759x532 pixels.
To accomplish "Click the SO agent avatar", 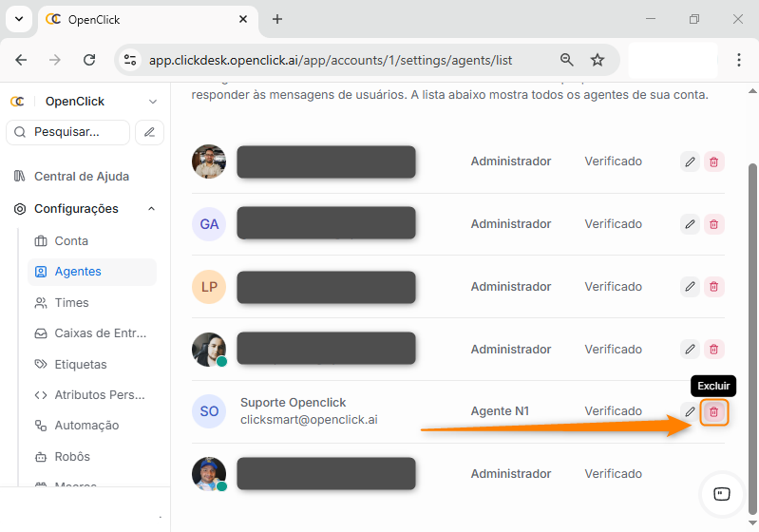I will [209, 411].
